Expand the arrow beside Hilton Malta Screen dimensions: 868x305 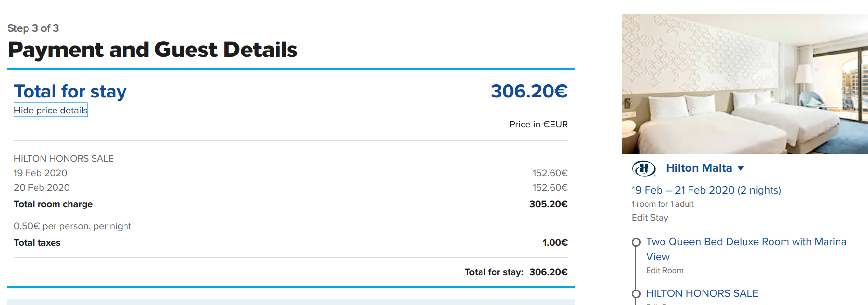point(741,168)
